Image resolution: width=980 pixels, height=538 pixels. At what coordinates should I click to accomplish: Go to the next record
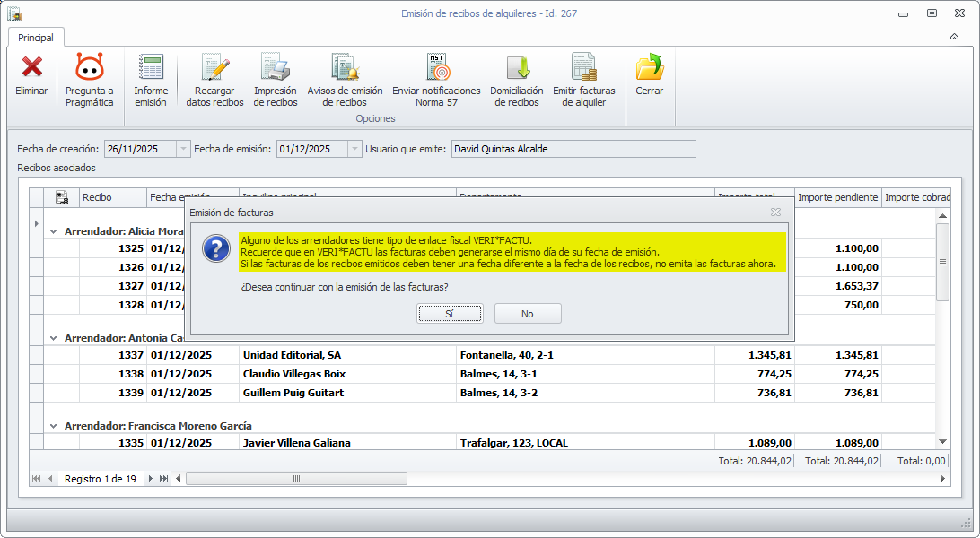150,479
